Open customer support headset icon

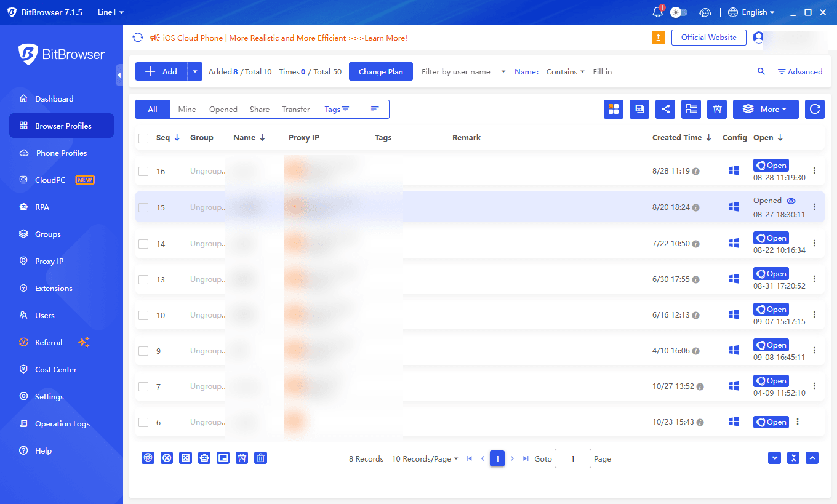(x=705, y=12)
